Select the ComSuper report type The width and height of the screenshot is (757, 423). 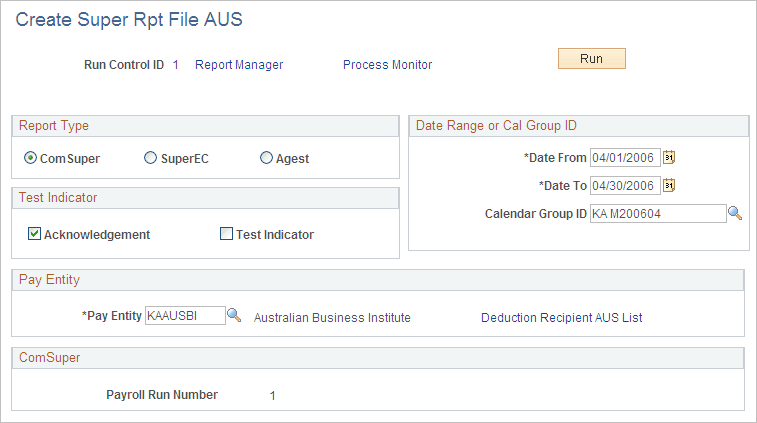tap(31, 158)
